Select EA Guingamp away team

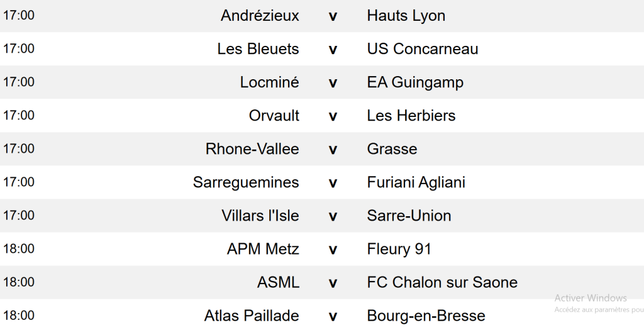[415, 82]
